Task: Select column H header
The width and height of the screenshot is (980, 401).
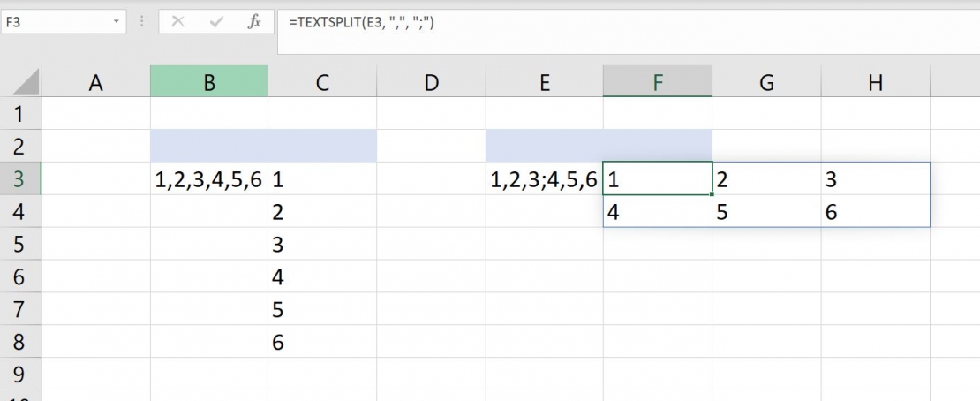Action: click(x=876, y=81)
